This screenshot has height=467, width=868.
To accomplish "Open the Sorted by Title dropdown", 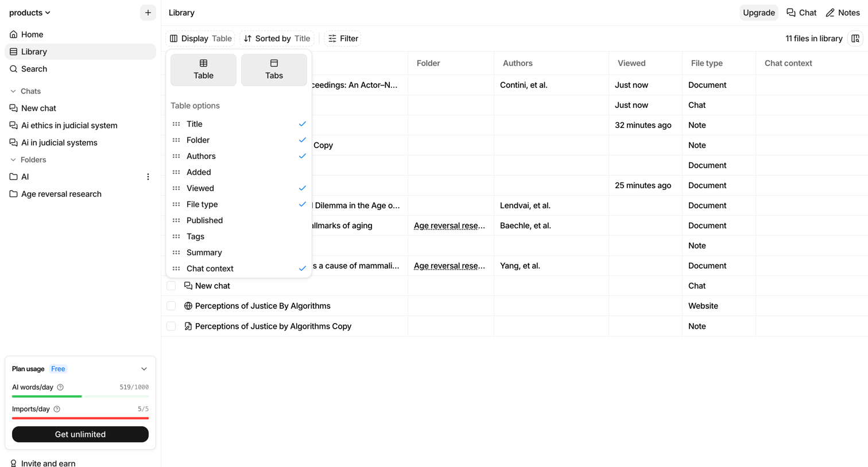I will tap(277, 38).
